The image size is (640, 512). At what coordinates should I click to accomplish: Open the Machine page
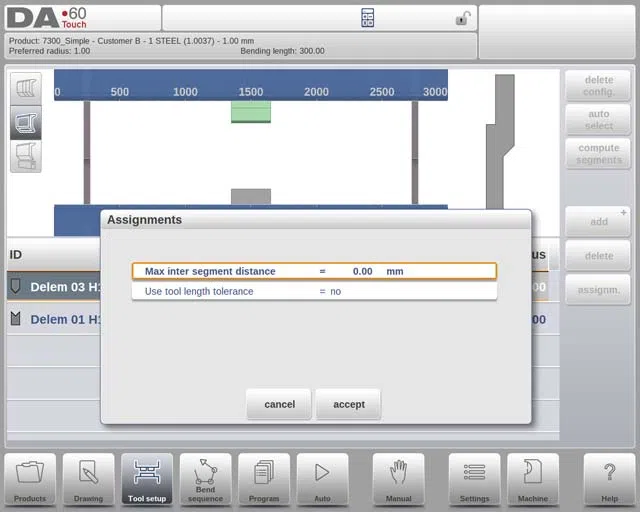tap(533, 480)
